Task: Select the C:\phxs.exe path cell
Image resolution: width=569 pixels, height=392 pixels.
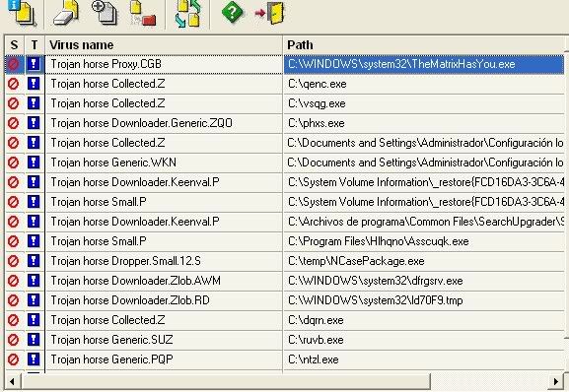Action: click(424, 123)
